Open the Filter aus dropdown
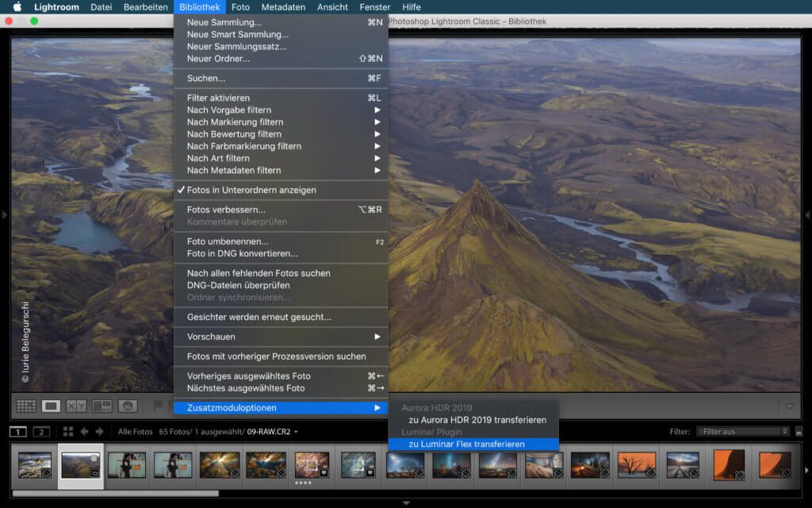This screenshot has height=508, width=812. pyautogui.click(x=742, y=432)
